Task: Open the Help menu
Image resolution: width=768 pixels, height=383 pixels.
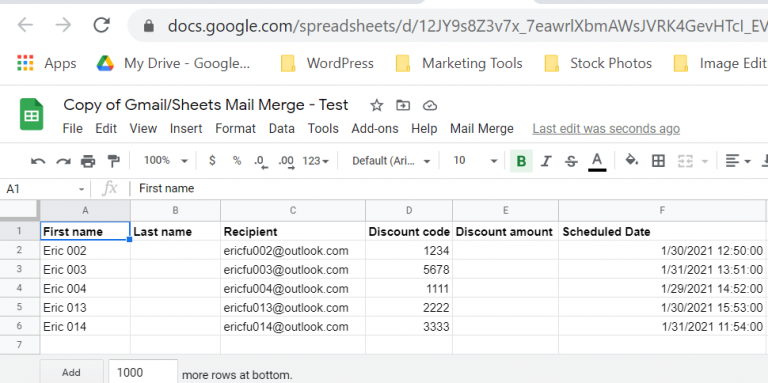Action: pyautogui.click(x=424, y=129)
